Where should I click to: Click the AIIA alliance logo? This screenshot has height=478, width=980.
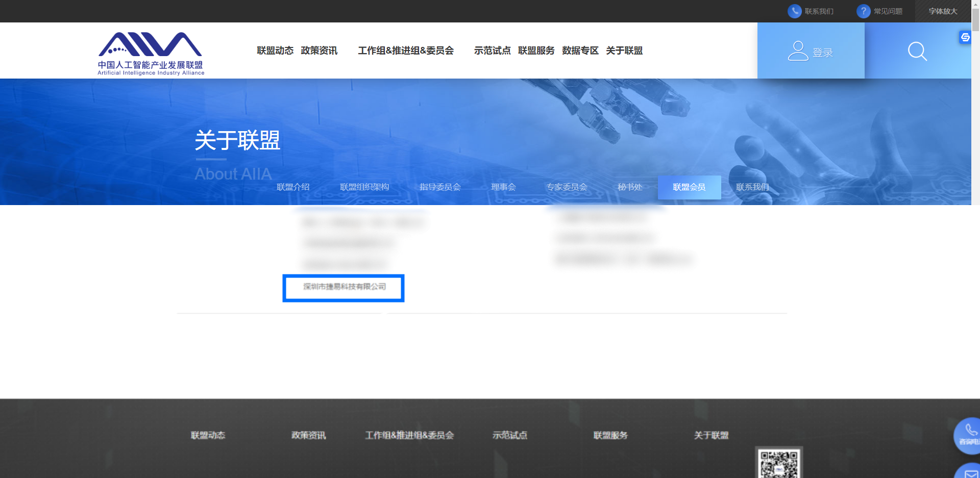150,52
